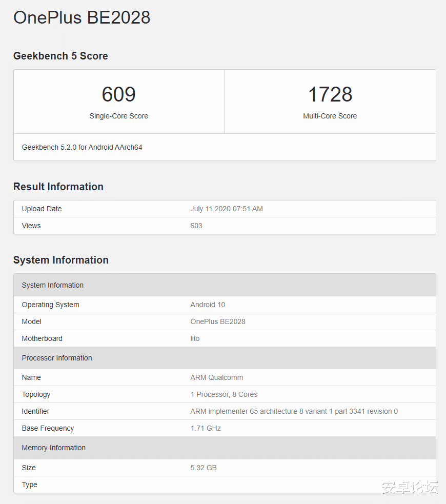Select the multi-core score 1728
Viewport: 446px width, 504px height.
pos(330,94)
